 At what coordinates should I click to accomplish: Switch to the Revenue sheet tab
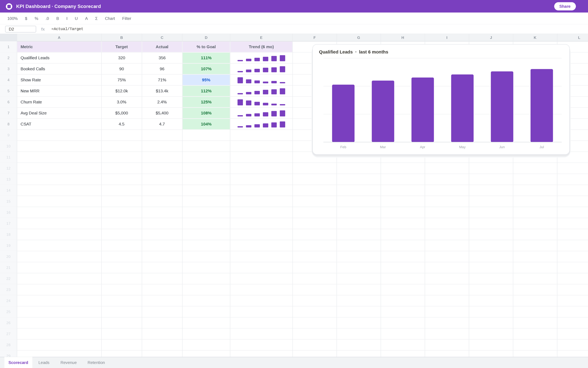tap(69, 362)
